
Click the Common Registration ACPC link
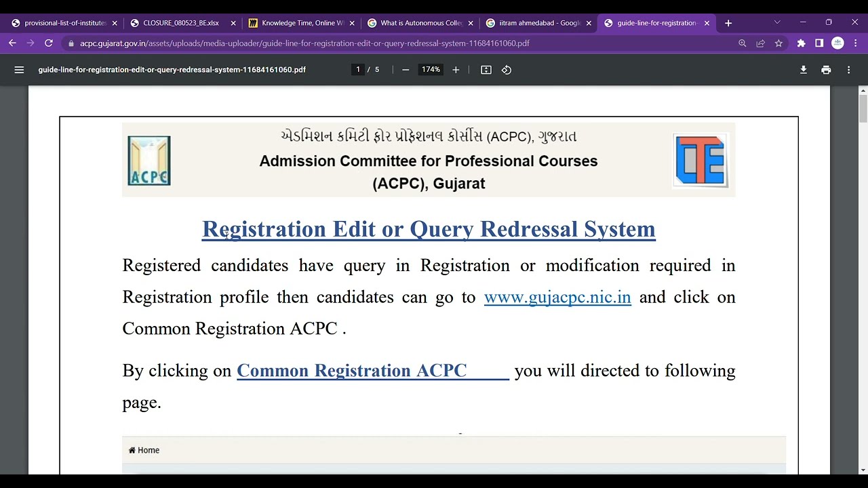[x=373, y=371]
